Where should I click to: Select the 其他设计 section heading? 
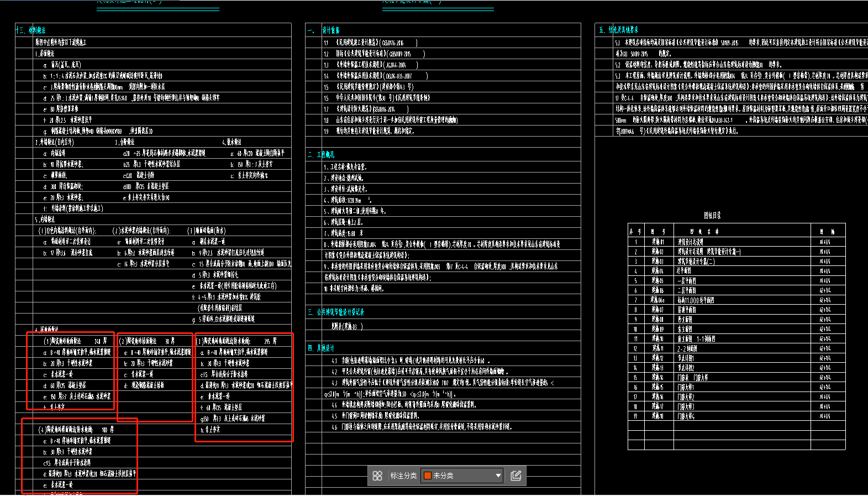click(325, 348)
